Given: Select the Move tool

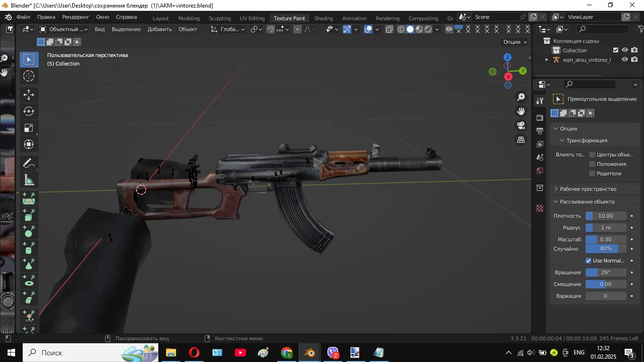Looking at the screenshot, I should coord(29,95).
